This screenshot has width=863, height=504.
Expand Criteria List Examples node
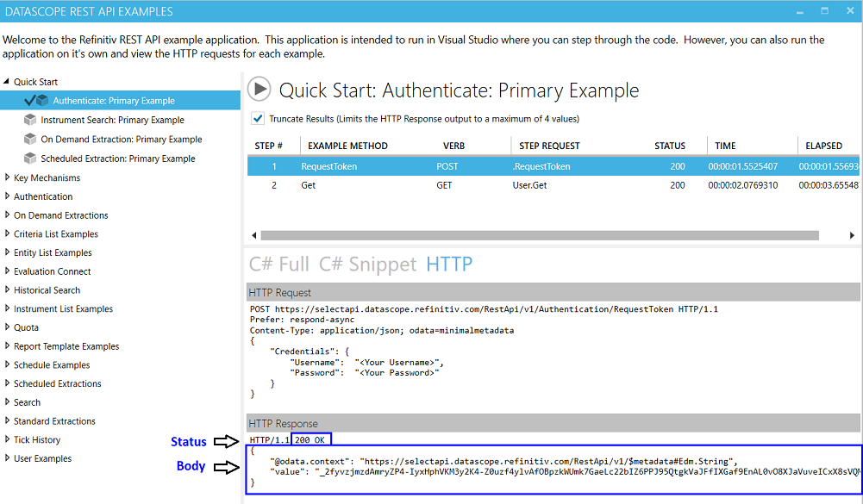coord(7,233)
